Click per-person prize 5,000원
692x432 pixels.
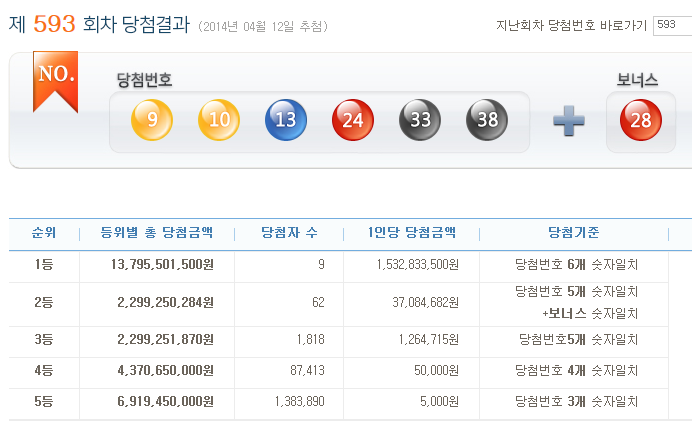440,401
